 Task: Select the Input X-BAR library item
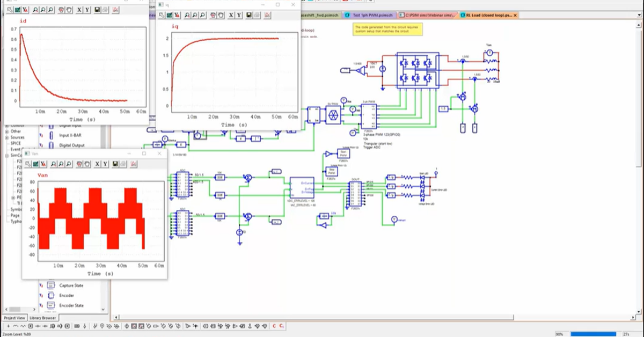(x=70, y=135)
